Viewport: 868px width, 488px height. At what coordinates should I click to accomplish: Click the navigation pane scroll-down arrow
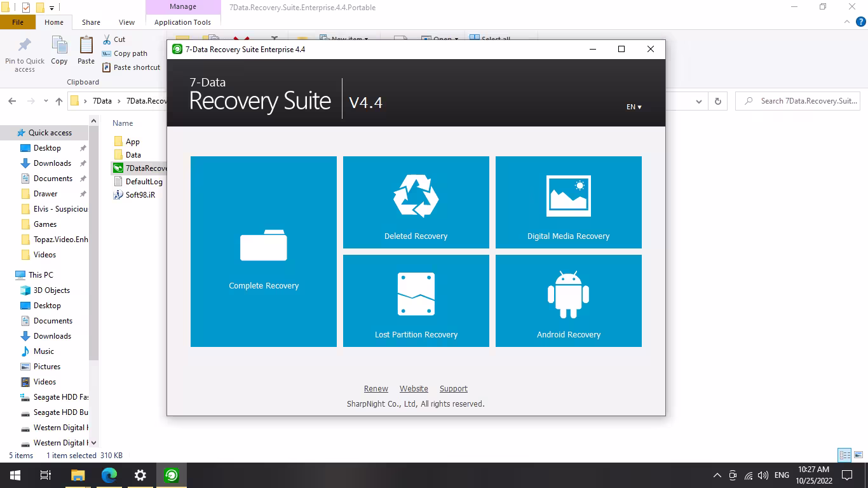tap(94, 443)
